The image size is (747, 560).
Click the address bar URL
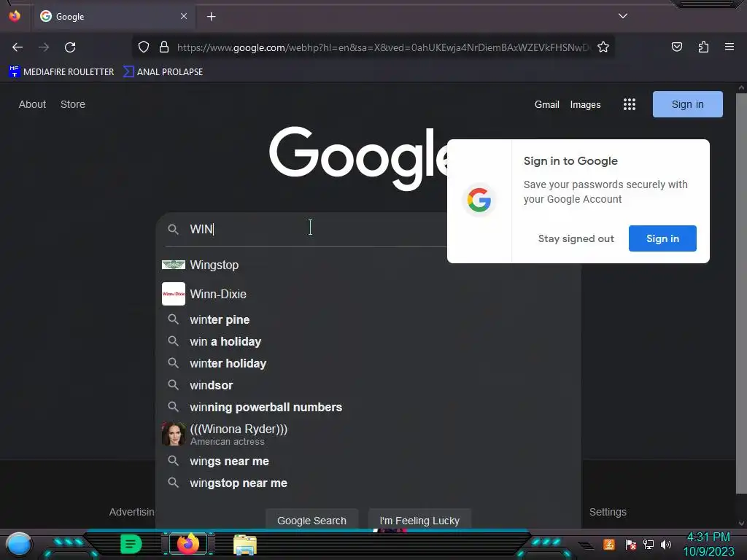click(x=384, y=47)
